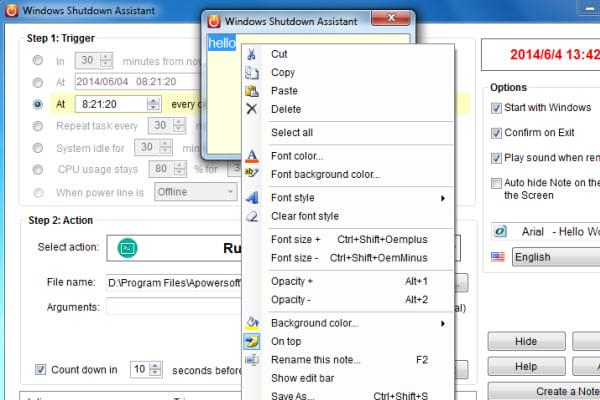Choose Select all from context menu

point(292,132)
